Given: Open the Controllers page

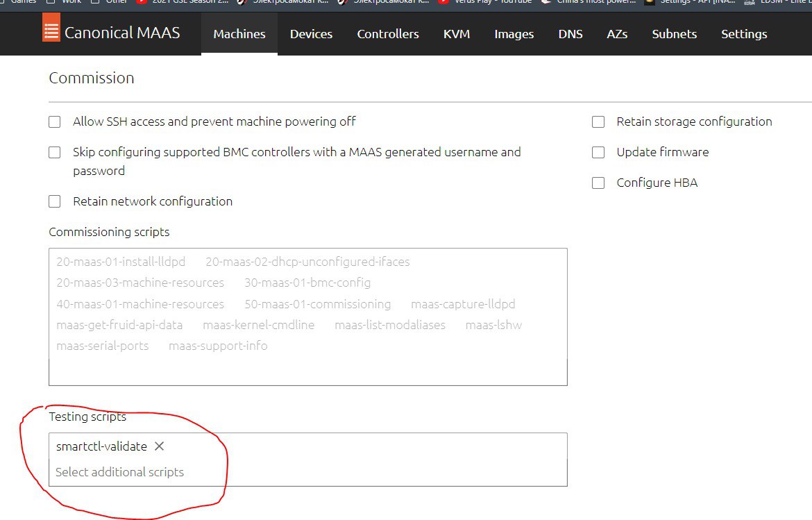Looking at the screenshot, I should pyautogui.click(x=388, y=34).
